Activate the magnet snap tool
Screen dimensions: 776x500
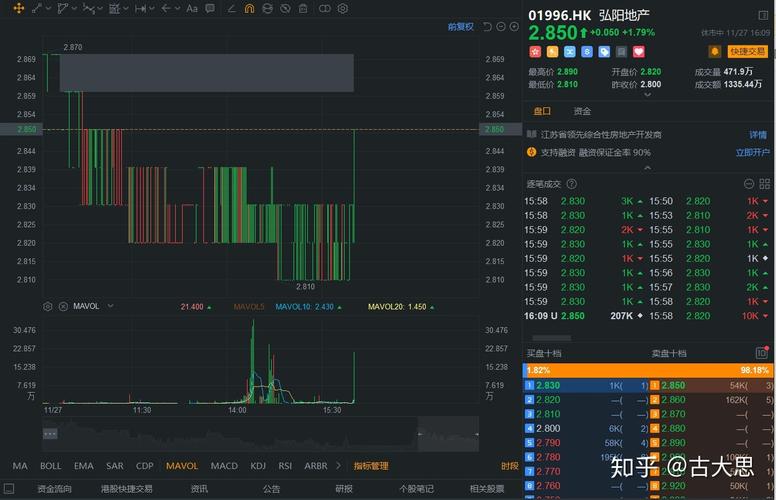tap(249, 9)
